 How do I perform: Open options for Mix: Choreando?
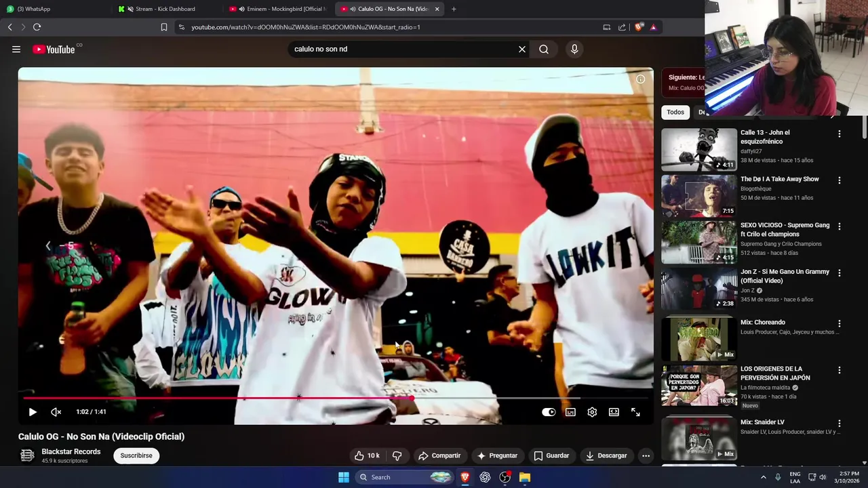[x=840, y=324]
